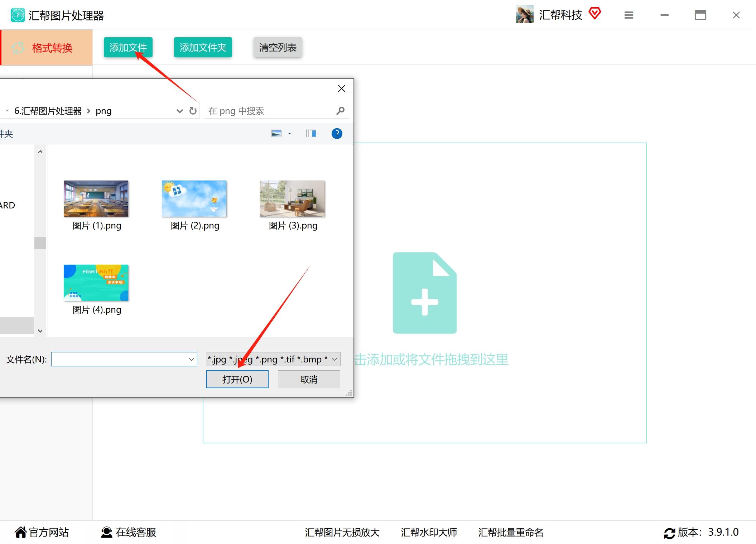Click the 官方网站 home icon
Viewport: 756px width, 544px height.
(20, 532)
